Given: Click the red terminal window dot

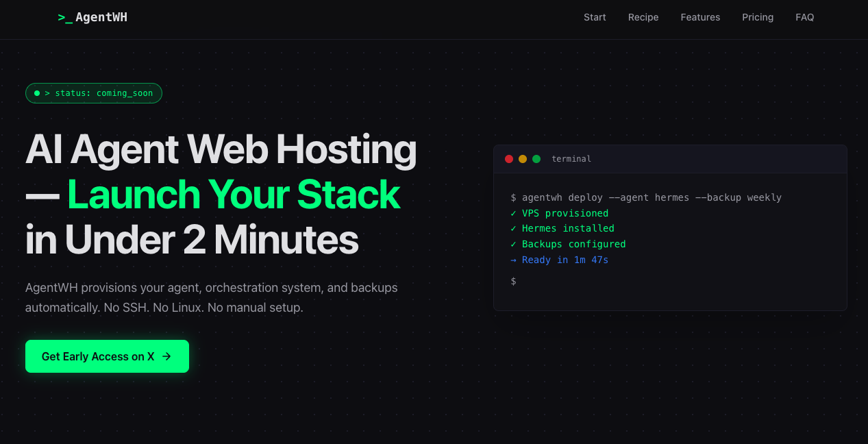Looking at the screenshot, I should click(x=509, y=159).
